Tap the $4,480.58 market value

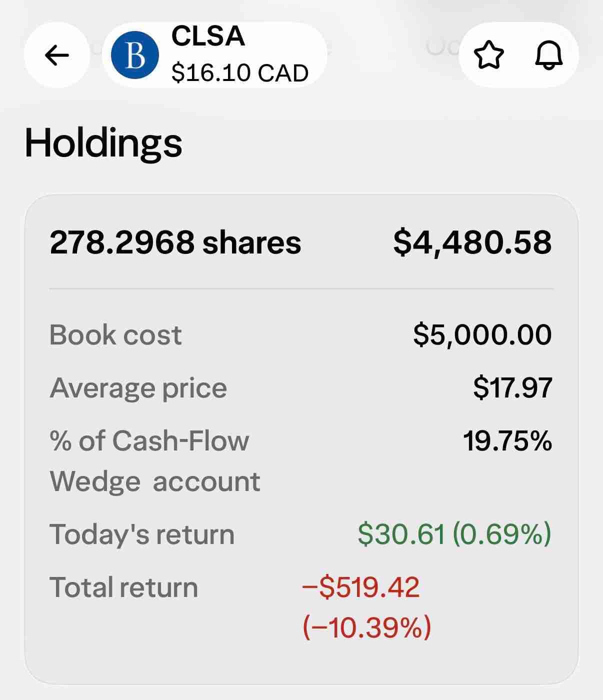click(472, 242)
